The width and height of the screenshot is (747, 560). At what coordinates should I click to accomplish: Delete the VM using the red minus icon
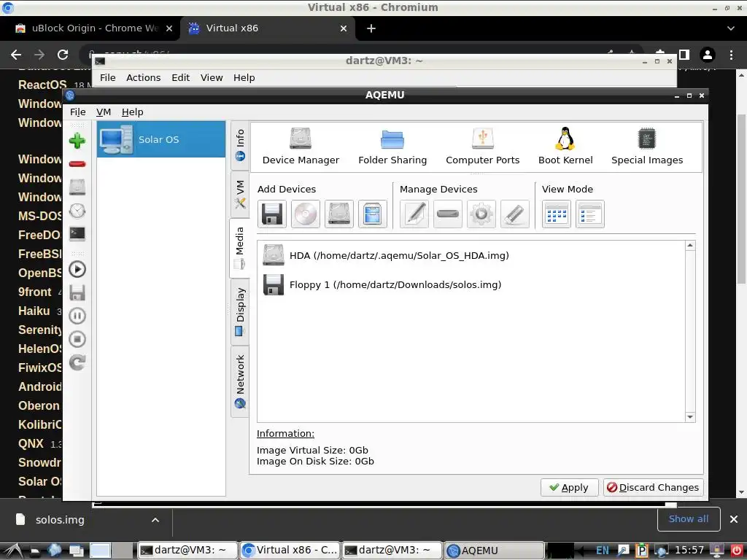click(x=77, y=164)
